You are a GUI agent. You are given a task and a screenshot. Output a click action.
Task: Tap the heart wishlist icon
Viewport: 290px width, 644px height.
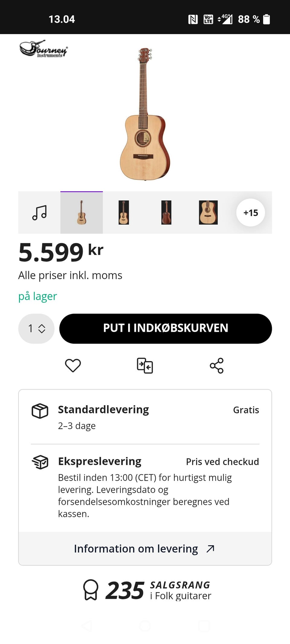point(73,366)
